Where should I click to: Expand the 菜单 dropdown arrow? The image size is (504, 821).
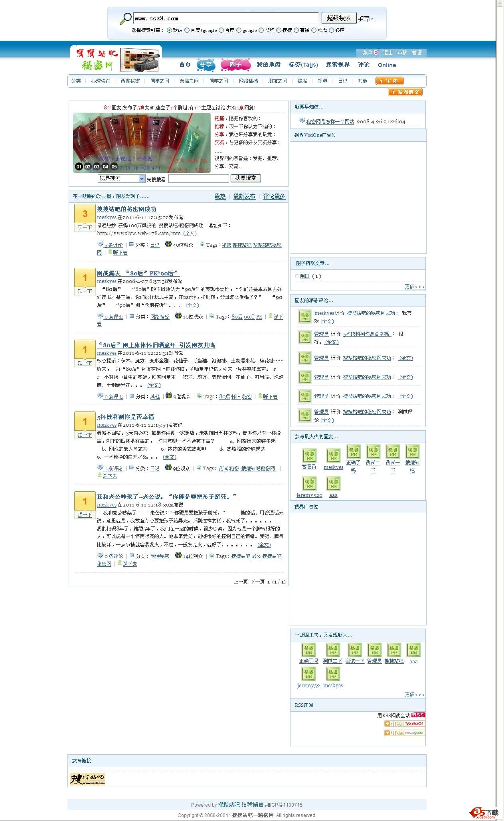[376, 52]
